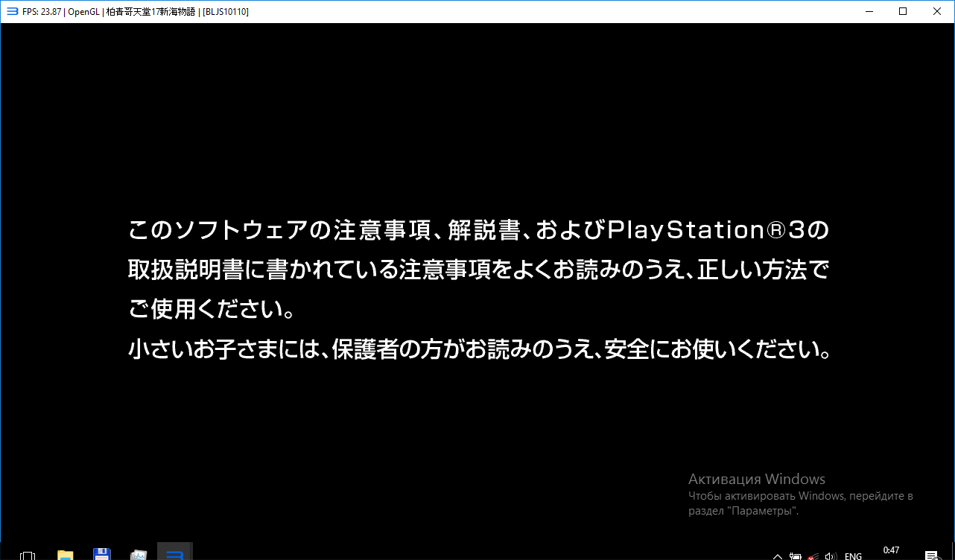Open Task View from the taskbar
Viewport: 955px width, 560px height.
28,555
